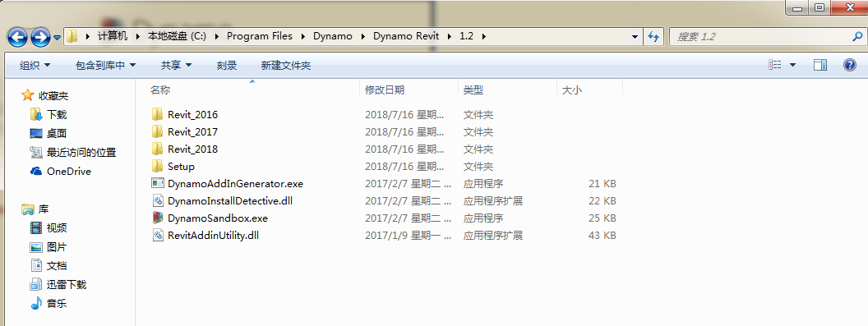Select the DynamoInstallDetective.dll file icon
868x326 pixels.
[158, 200]
